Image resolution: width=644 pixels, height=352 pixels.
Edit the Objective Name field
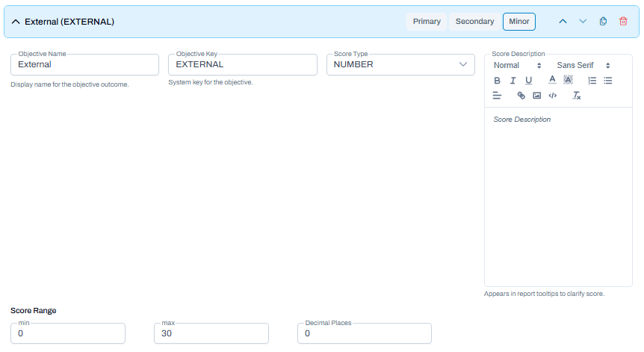tap(84, 64)
